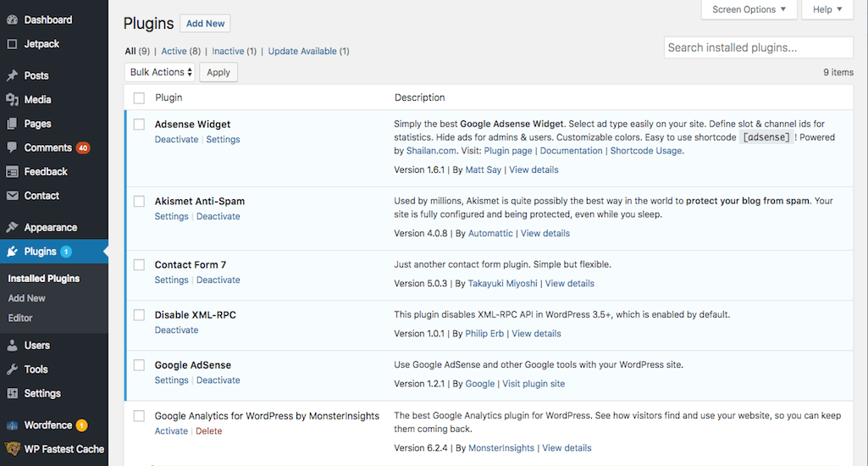
Task: Click the Description column header
Action: pos(419,97)
